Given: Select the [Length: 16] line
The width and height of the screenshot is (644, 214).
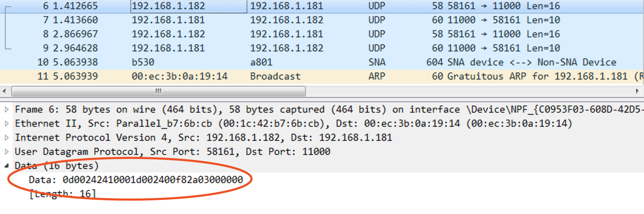Looking at the screenshot, I should pos(63,194).
